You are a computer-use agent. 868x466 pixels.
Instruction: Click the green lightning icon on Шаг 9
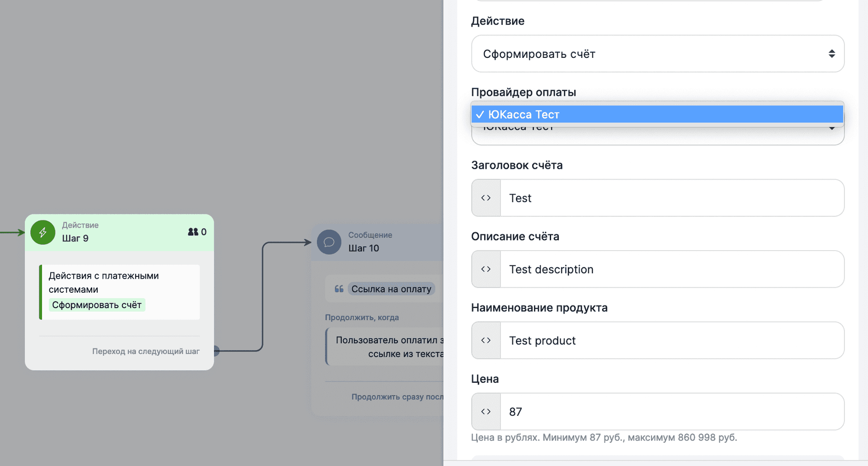click(x=43, y=232)
